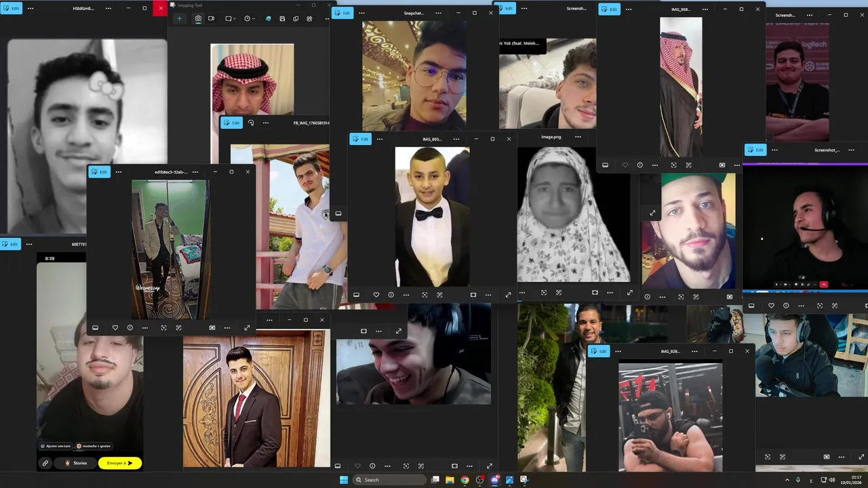The height and width of the screenshot is (488, 868).
Task: Open the three-dot menu beside Edit in HStdGm8 window
Action: (x=31, y=8)
